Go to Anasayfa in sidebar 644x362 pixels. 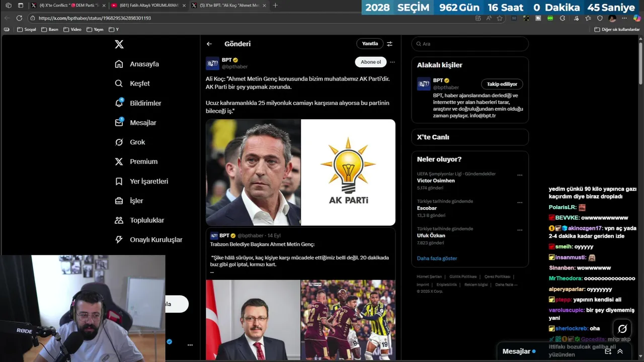tap(137, 64)
